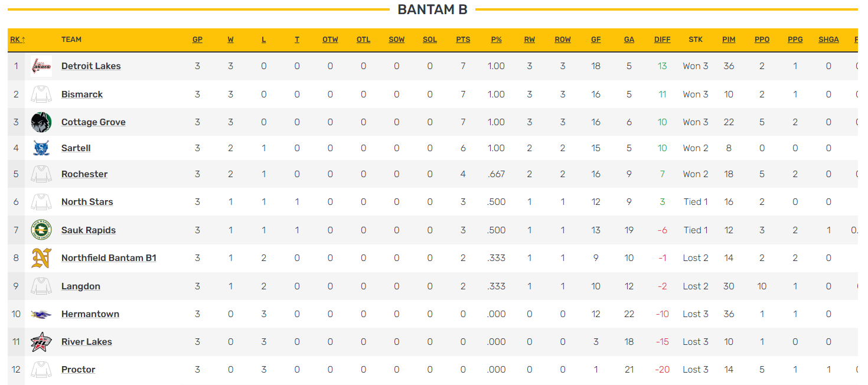This screenshot has height=385, width=868.
Task: Click the Detroit Lakes team logo
Action: (41, 66)
